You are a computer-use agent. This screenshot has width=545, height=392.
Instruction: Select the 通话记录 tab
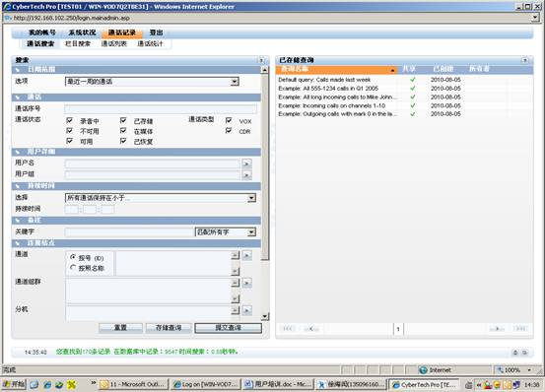tap(121, 33)
